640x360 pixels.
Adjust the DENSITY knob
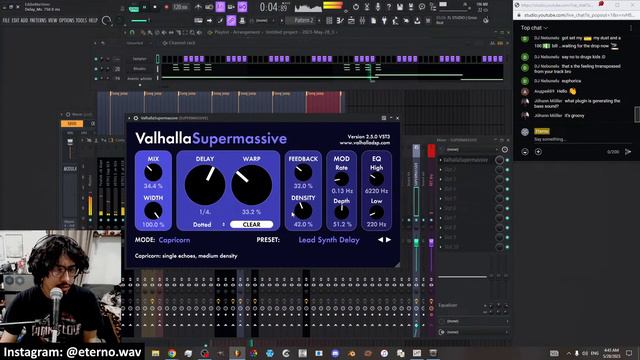click(303, 211)
